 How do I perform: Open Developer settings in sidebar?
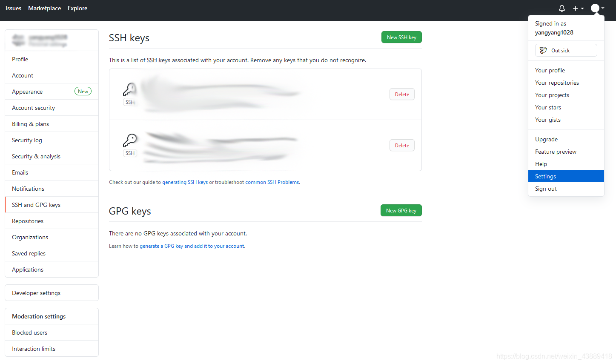[52, 293]
